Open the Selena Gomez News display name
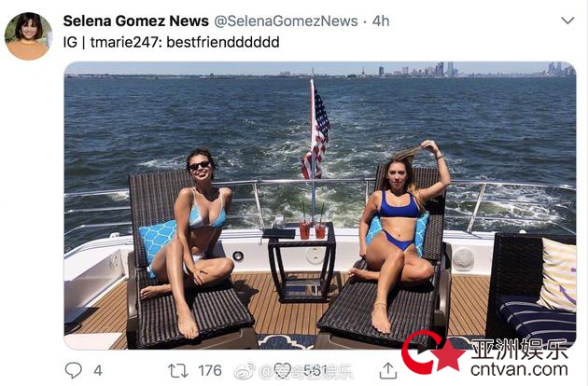Viewport: 588px width, 386px height. 135,21
